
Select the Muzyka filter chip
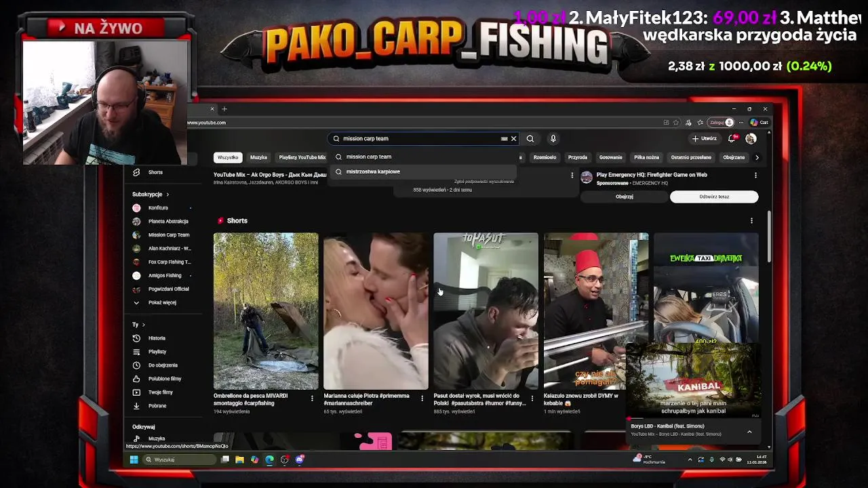[258, 157]
